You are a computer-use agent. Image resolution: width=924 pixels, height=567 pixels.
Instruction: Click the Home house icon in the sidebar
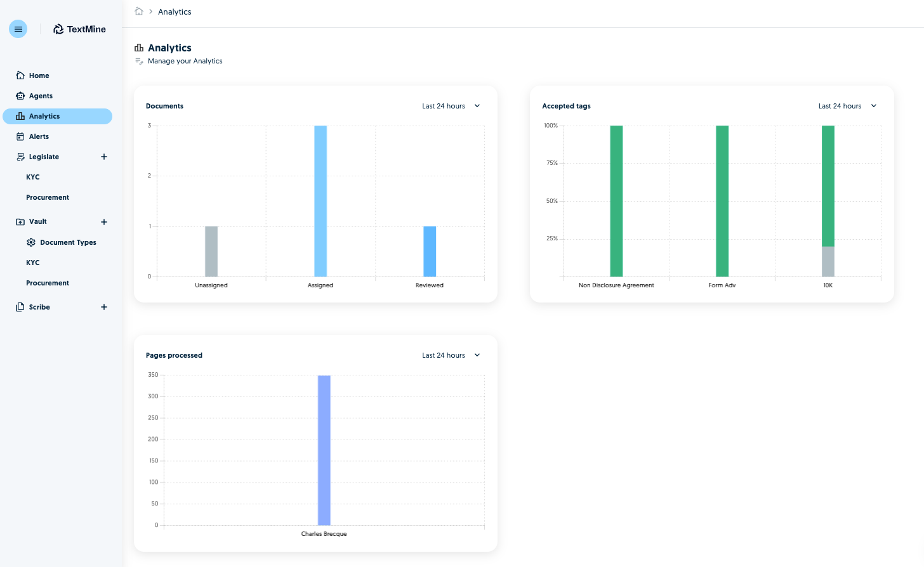20,75
